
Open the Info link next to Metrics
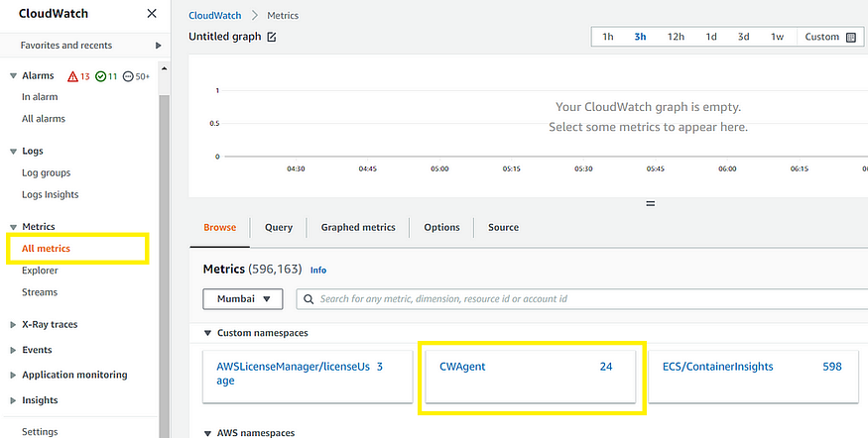pyautogui.click(x=318, y=271)
